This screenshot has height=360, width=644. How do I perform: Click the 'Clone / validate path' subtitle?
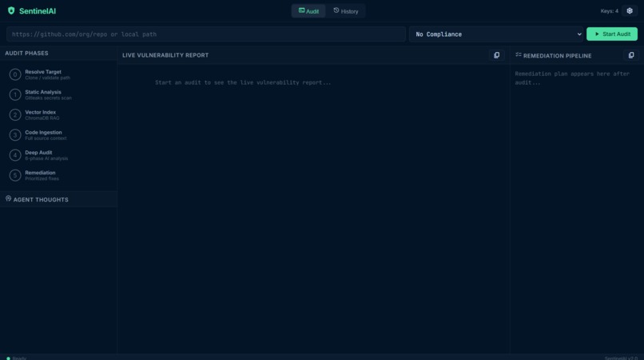[x=47, y=78]
